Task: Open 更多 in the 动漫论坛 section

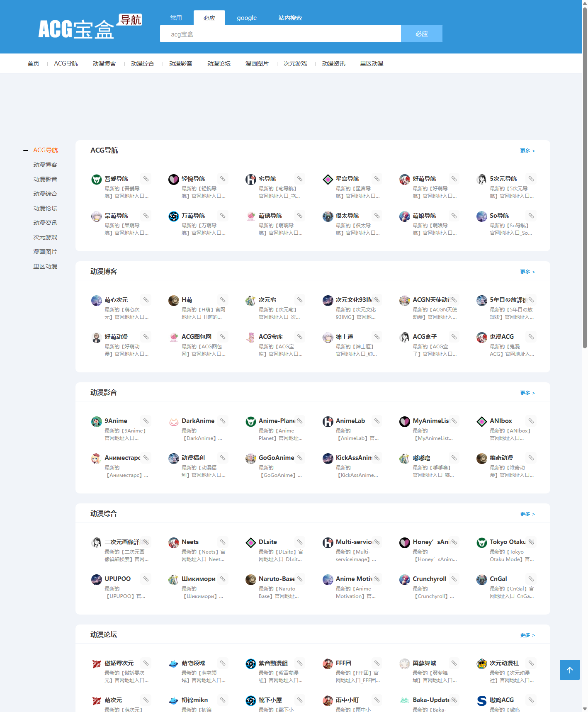Action: pyautogui.click(x=527, y=635)
